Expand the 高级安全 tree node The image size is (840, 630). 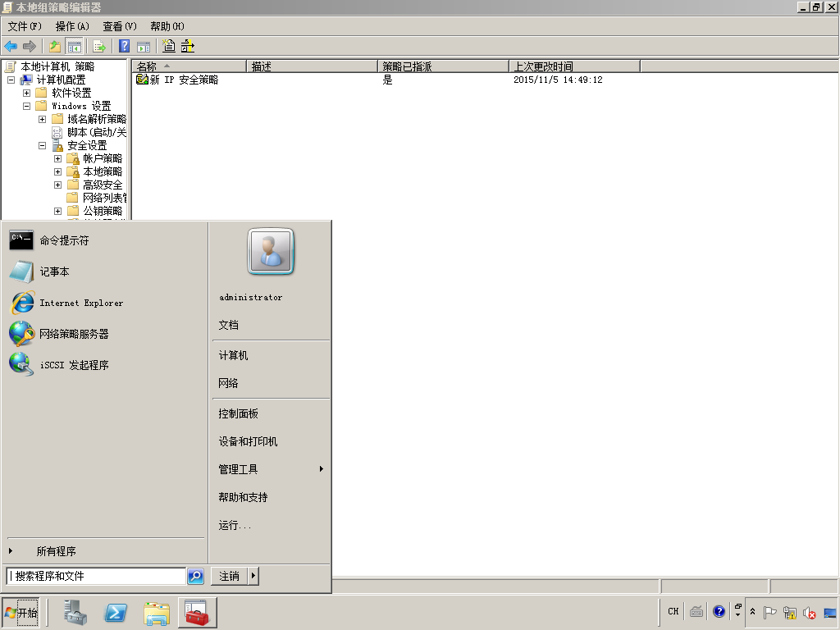(x=58, y=185)
